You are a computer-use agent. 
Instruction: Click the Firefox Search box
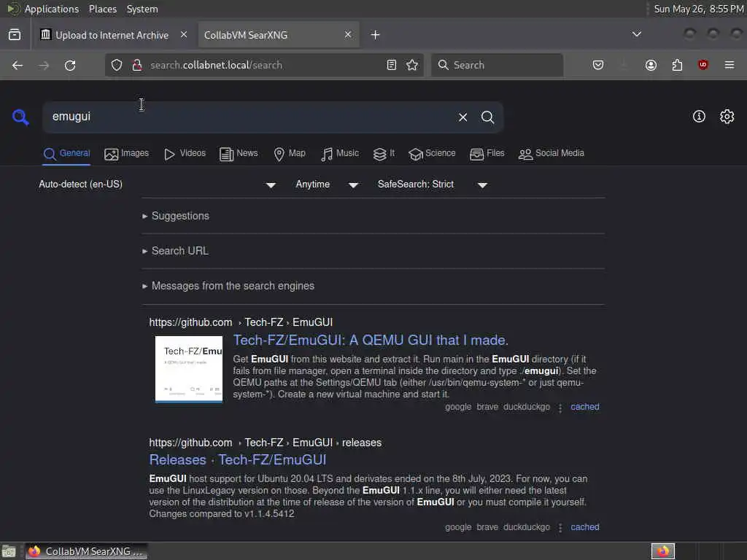click(x=498, y=65)
